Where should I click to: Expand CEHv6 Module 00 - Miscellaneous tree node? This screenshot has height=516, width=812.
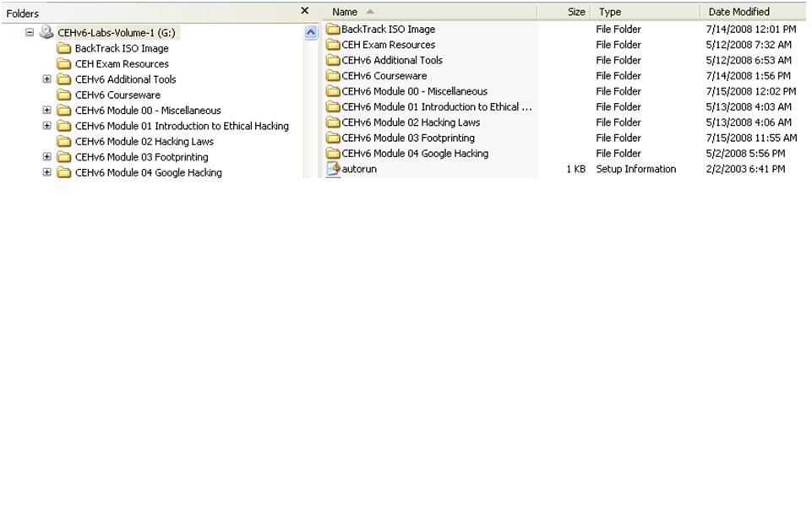[47, 111]
